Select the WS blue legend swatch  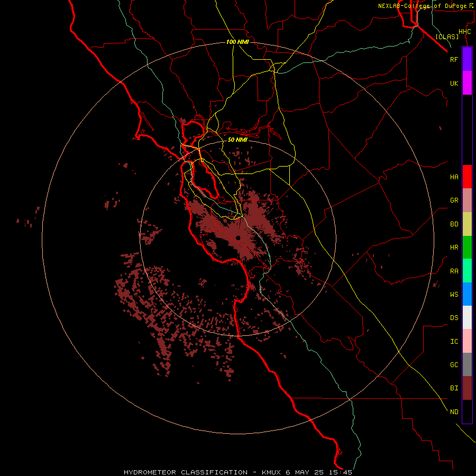pos(467,294)
